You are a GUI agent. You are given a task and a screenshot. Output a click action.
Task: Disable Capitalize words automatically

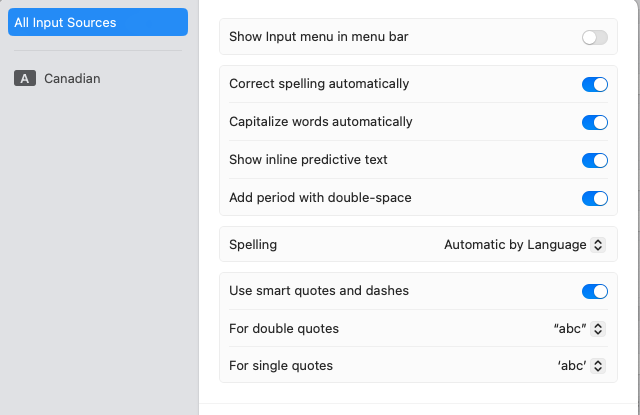click(x=594, y=122)
